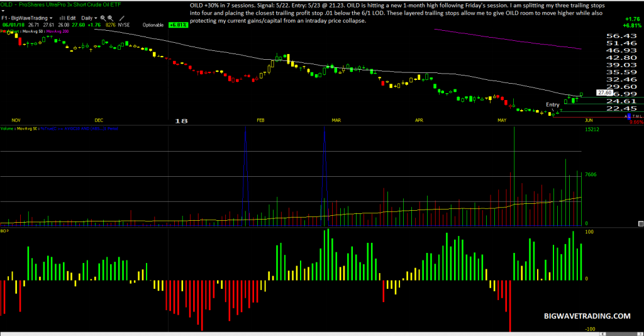Click the small square icon right of volume pane

pyautogui.click(x=640, y=223)
